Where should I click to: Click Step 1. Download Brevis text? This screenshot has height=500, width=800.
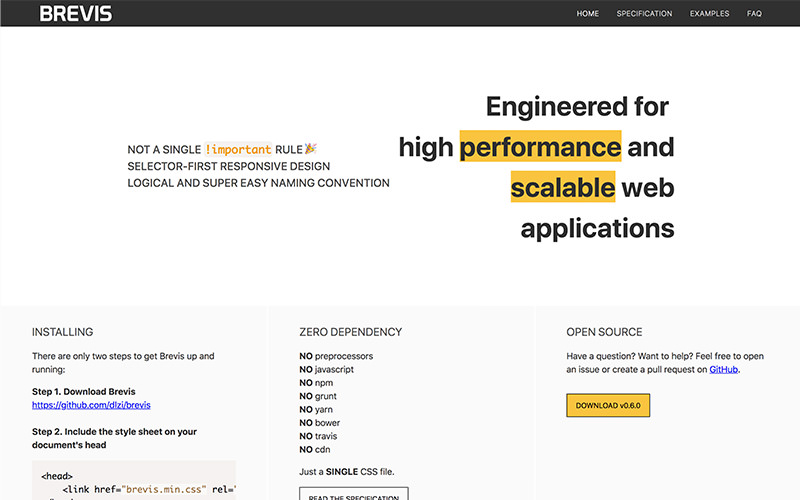pos(84,392)
